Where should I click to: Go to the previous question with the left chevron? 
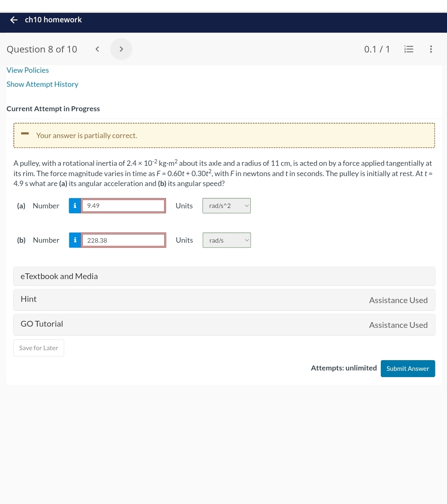click(x=97, y=49)
